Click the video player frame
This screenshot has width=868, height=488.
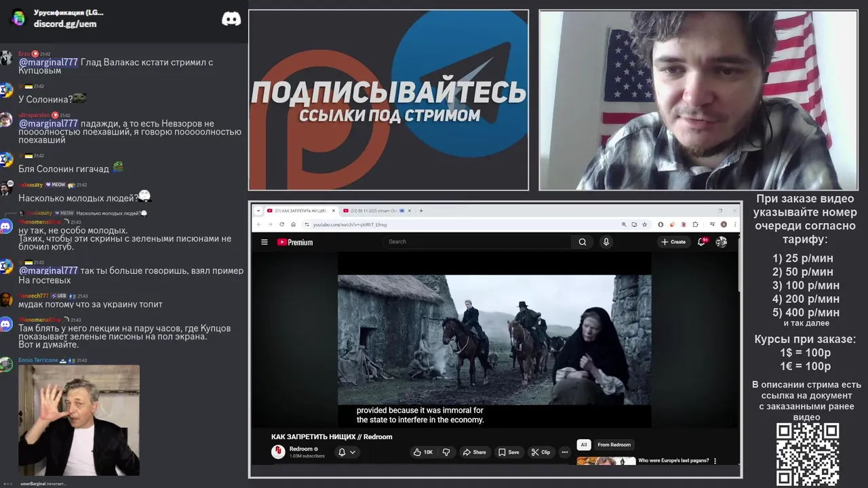pyautogui.click(x=494, y=340)
